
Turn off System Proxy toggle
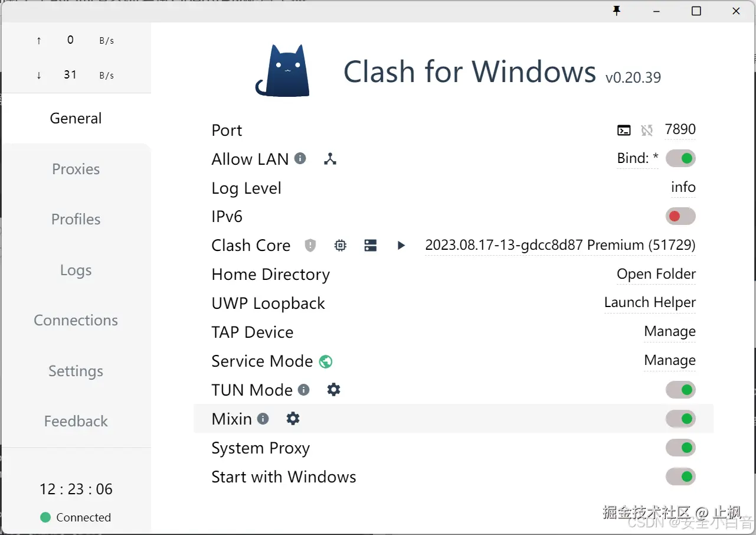(x=680, y=448)
